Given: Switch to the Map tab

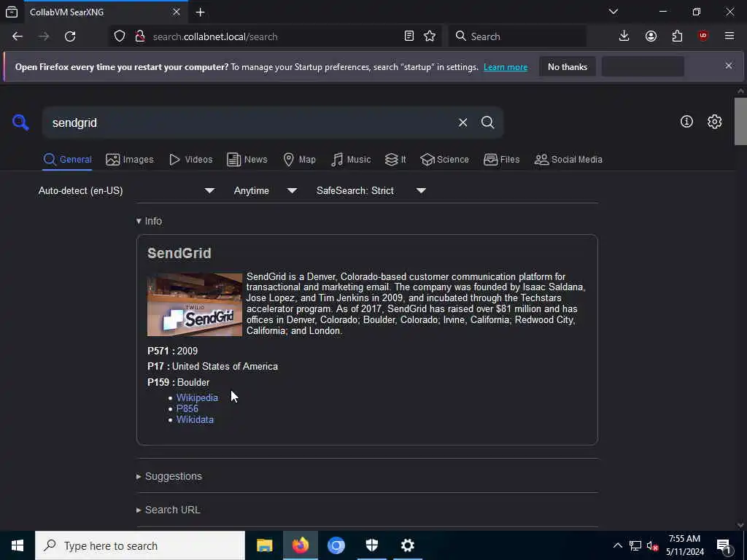Looking at the screenshot, I should point(299,160).
